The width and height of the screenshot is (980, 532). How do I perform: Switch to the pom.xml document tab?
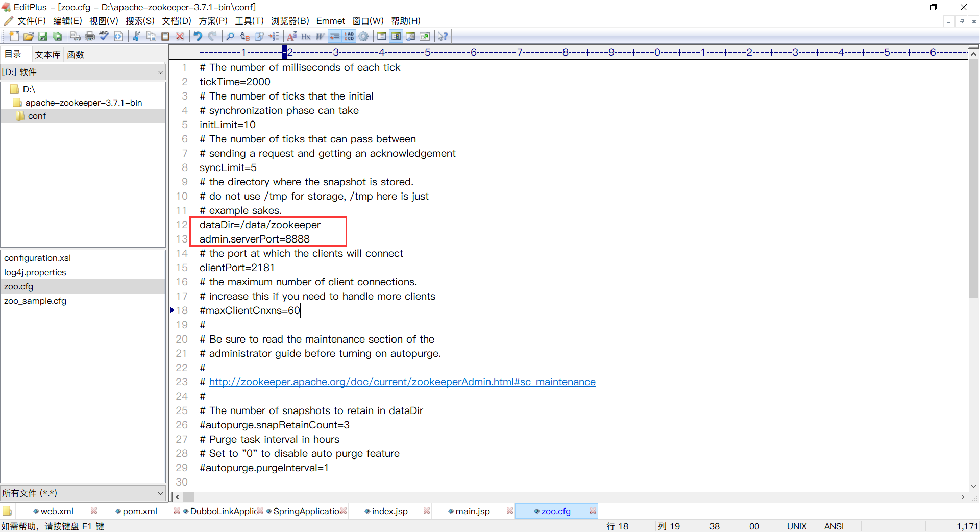[x=139, y=511]
